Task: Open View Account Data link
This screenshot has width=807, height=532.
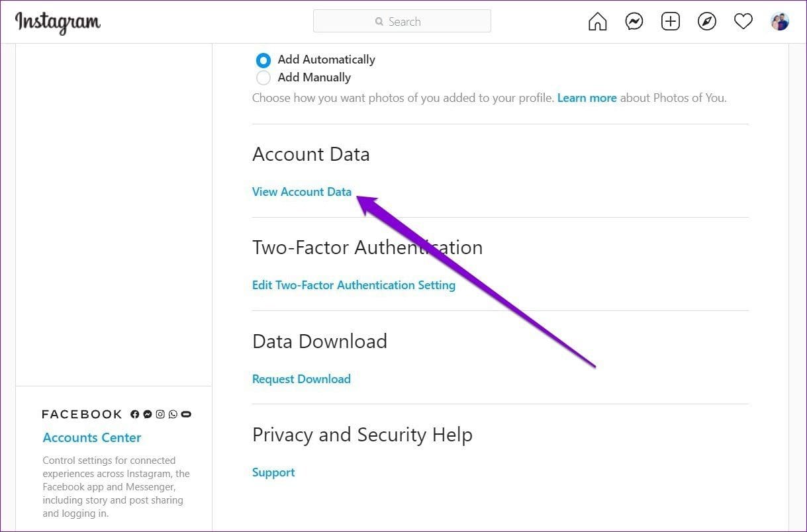Action: pos(302,192)
